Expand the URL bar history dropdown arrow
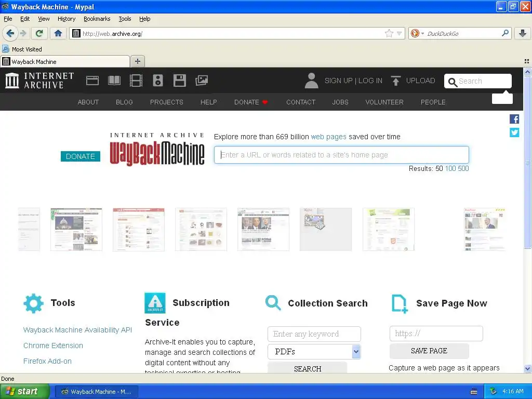Image resolution: width=532 pixels, height=399 pixels. pos(400,33)
